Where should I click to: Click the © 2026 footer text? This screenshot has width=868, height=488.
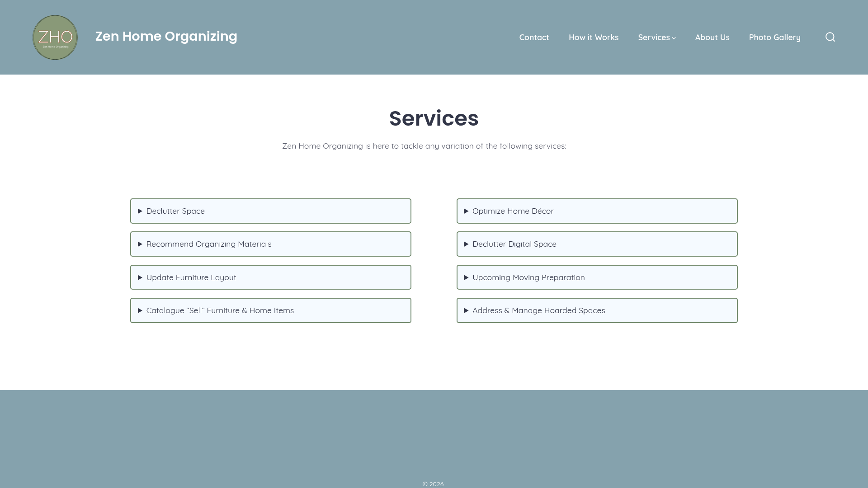pyautogui.click(x=433, y=484)
